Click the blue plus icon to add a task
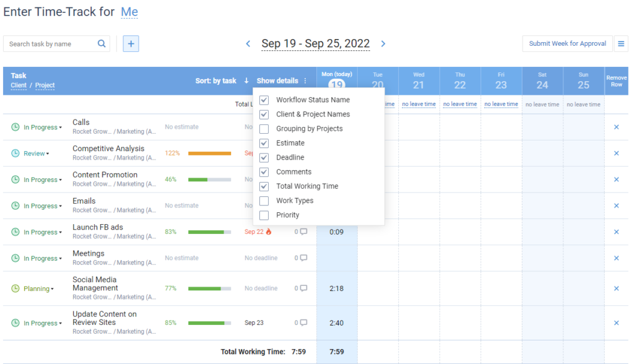 [x=130, y=43]
